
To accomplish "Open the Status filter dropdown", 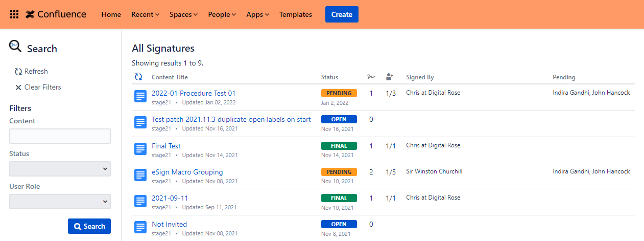I will point(60,169).
